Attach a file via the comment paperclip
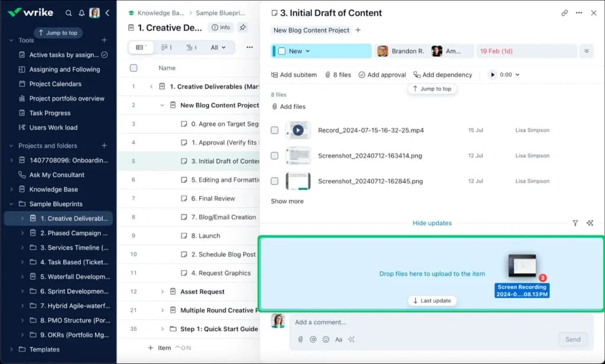This screenshot has width=605, height=364. (300, 339)
